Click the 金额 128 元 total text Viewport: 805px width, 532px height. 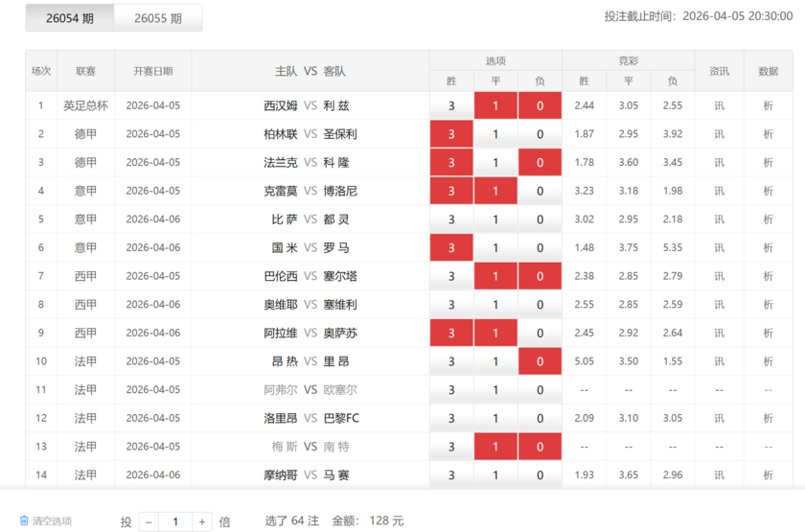(x=368, y=520)
